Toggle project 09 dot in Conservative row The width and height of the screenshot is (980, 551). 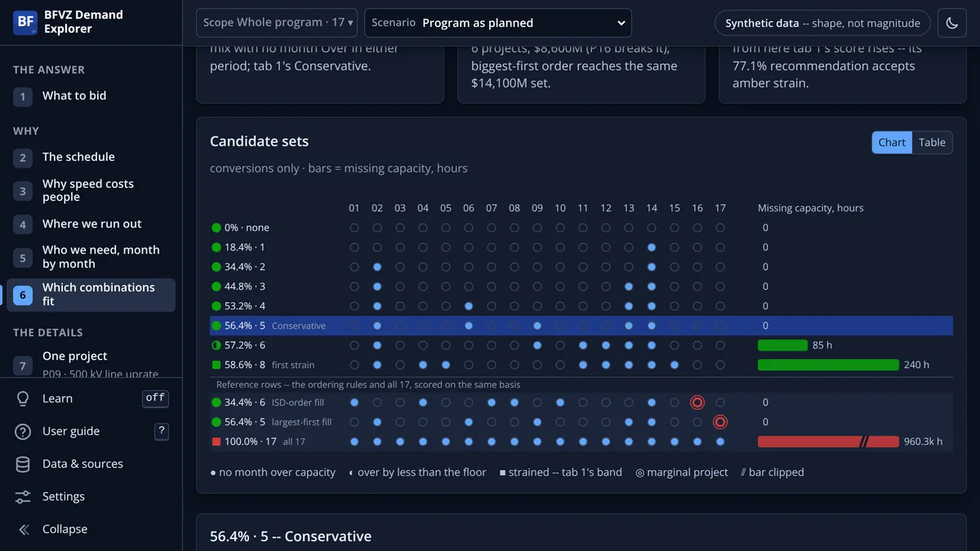pyautogui.click(x=537, y=326)
